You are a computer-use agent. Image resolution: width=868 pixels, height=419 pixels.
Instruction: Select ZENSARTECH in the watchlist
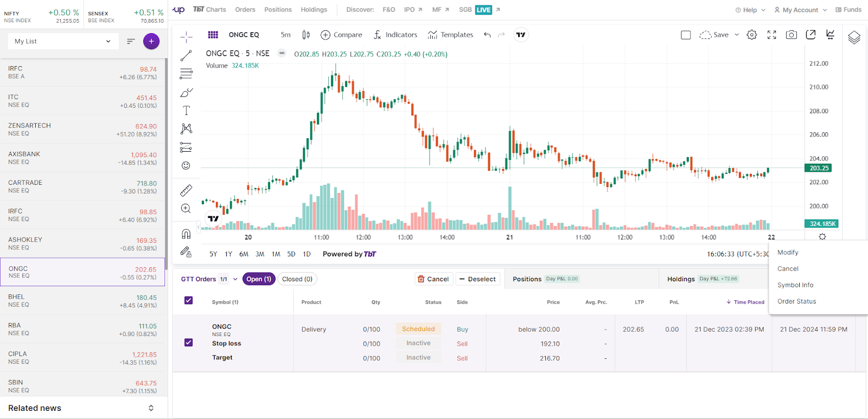[x=82, y=130]
